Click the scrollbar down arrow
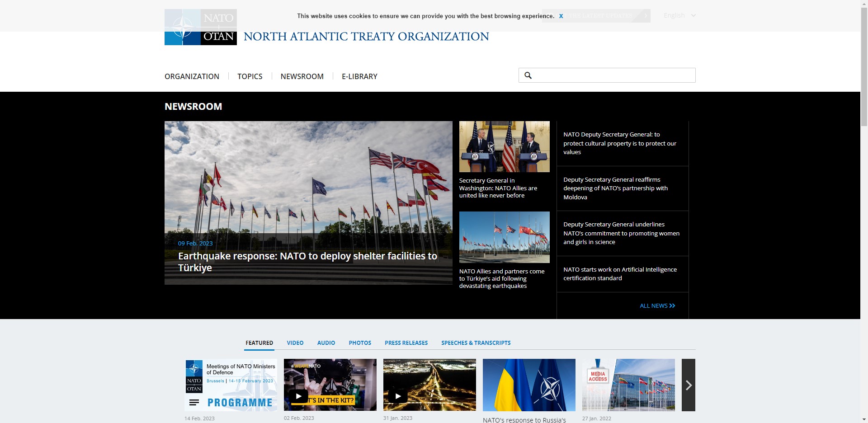Screen dimensions: 868x423 click(x=864, y=419)
